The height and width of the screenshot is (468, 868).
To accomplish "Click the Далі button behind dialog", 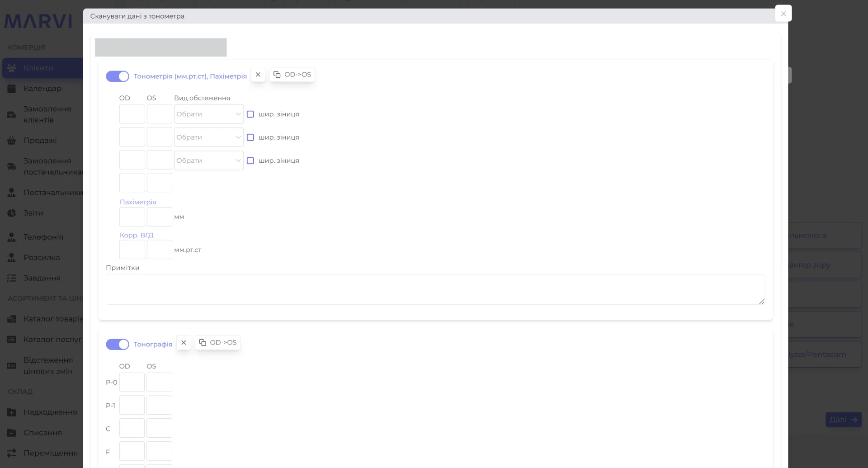I will (844, 420).
